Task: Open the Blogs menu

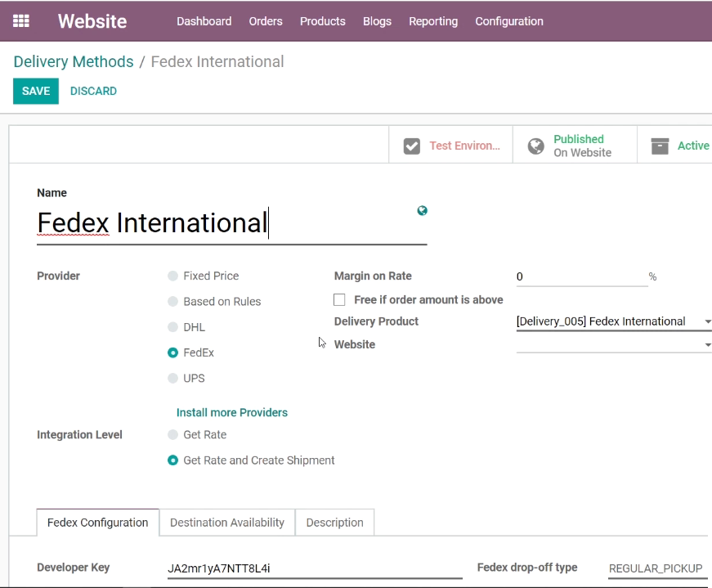Action: click(x=377, y=21)
